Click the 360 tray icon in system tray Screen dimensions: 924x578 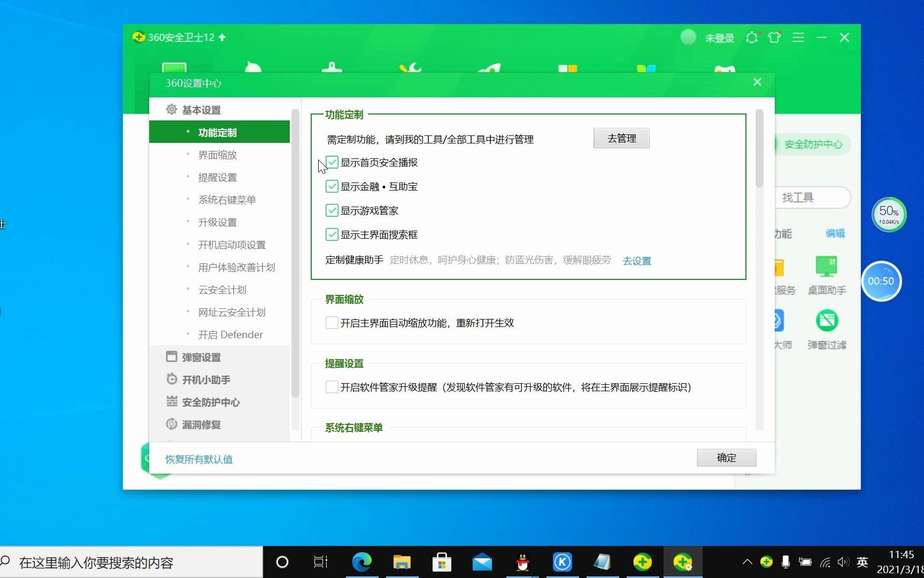point(766,562)
